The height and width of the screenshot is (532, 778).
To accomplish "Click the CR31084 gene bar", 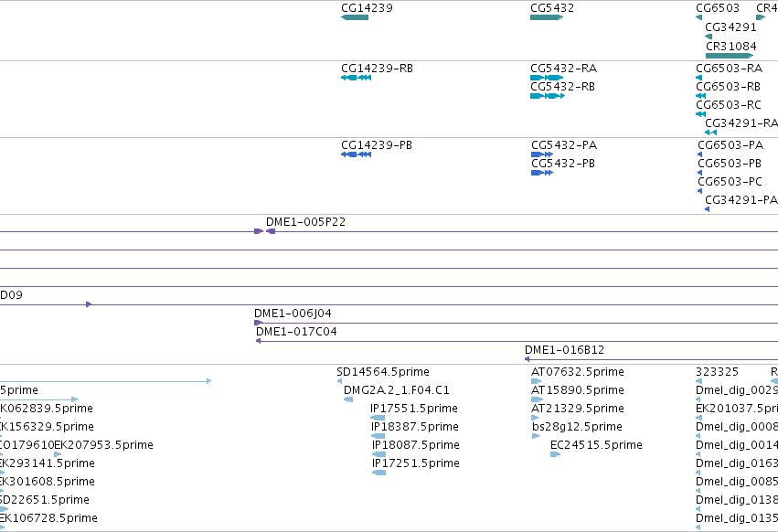I will tap(730, 56).
